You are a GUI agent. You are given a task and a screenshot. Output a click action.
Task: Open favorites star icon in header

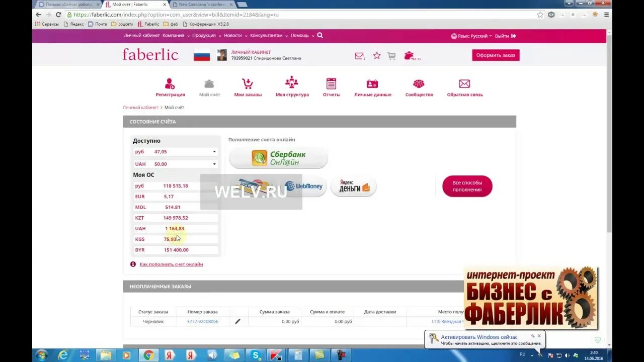(x=377, y=56)
